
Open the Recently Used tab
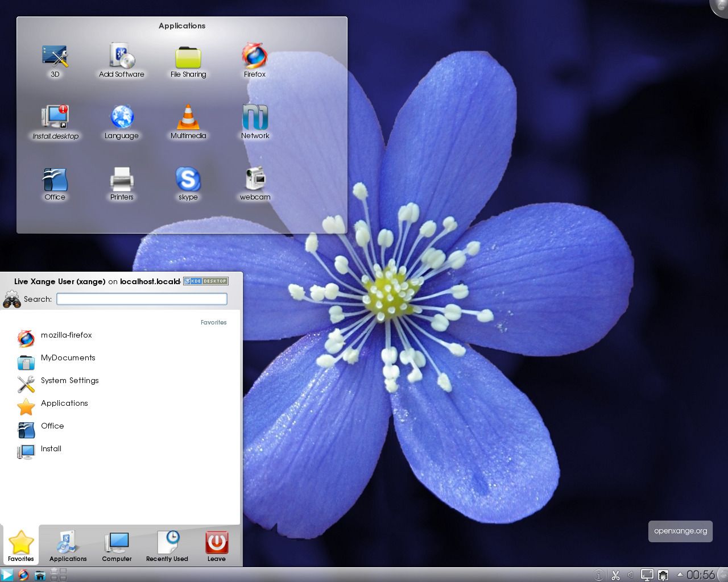167,546
